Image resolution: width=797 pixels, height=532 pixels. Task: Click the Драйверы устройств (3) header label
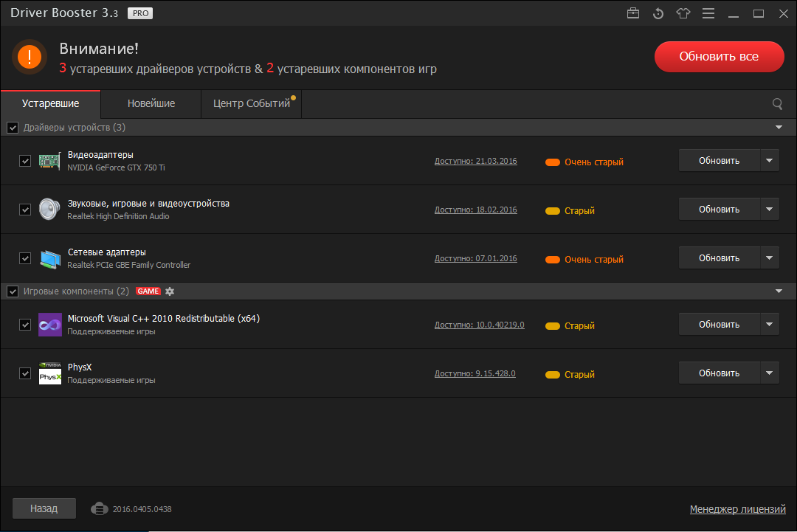click(75, 128)
